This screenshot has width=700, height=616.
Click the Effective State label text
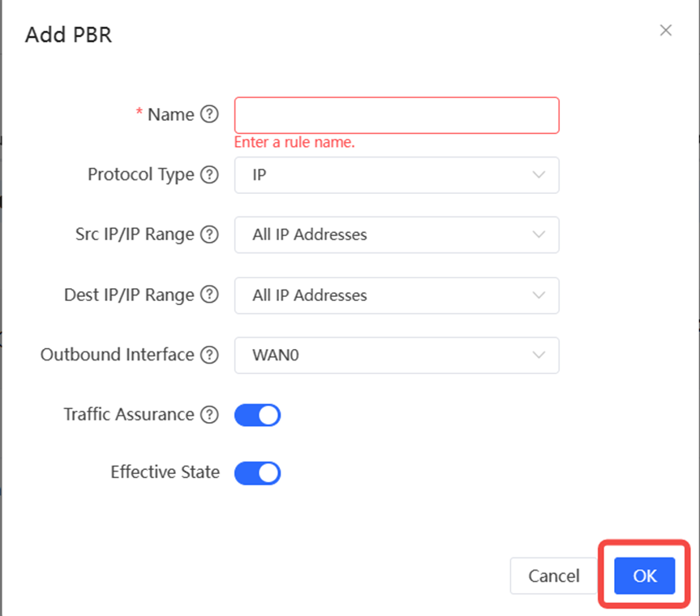coord(165,472)
